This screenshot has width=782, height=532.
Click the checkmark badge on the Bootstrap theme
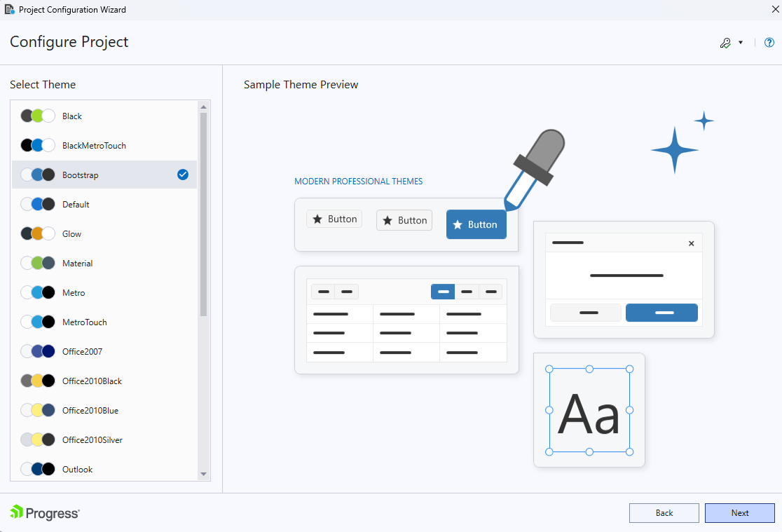(x=182, y=175)
